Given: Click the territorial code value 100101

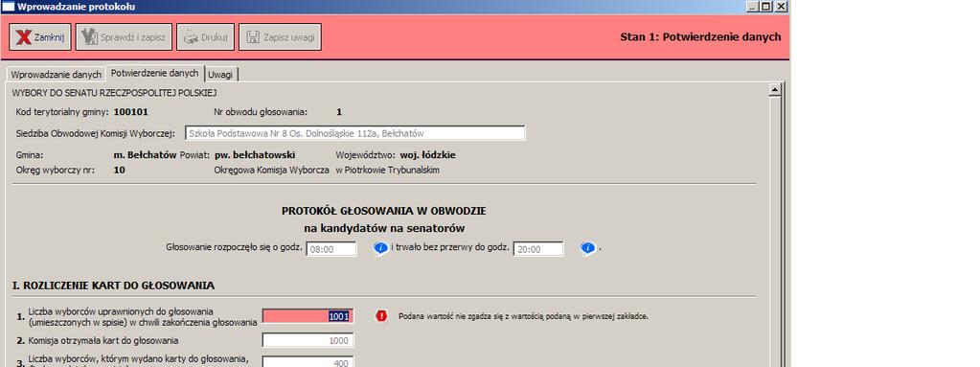Looking at the screenshot, I should pyautogui.click(x=130, y=112).
